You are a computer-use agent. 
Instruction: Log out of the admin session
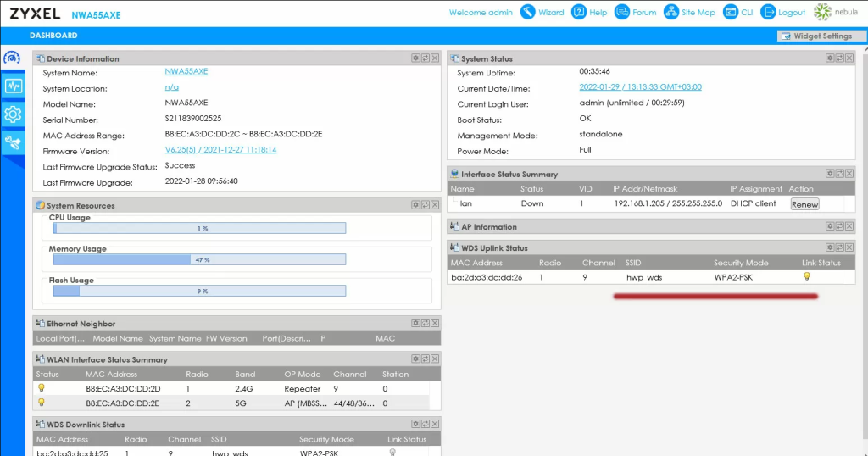pos(782,13)
